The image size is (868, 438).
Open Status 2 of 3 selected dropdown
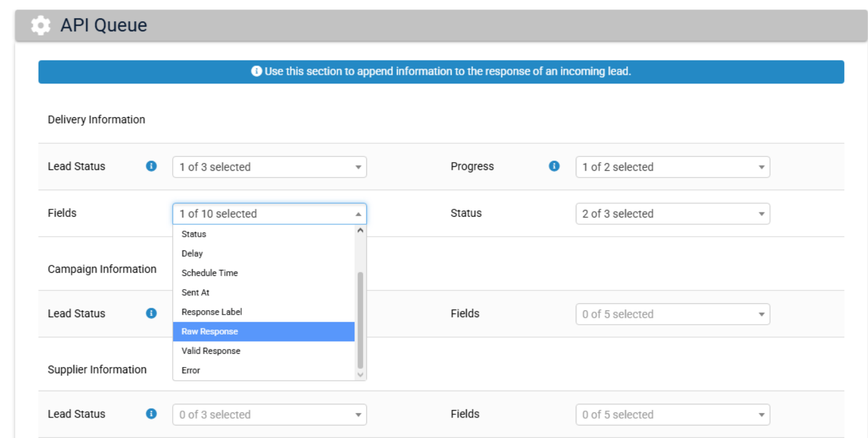[672, 214]
